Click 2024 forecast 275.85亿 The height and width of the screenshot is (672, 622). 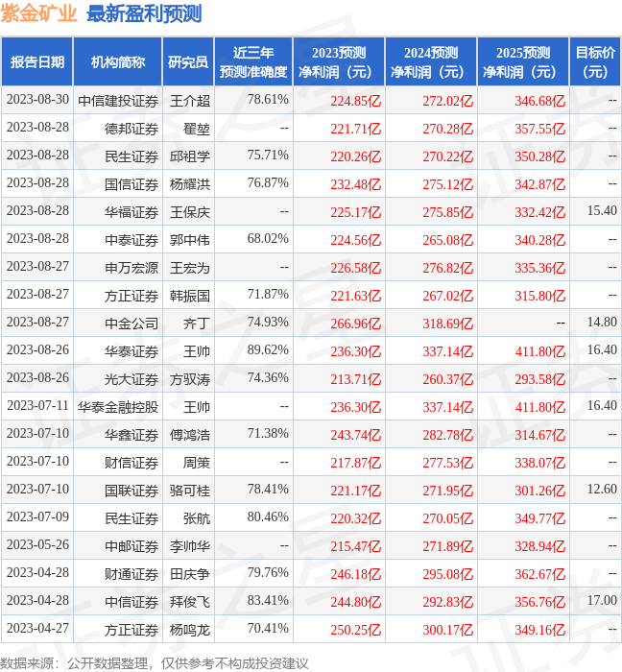[x=447, y=212]
